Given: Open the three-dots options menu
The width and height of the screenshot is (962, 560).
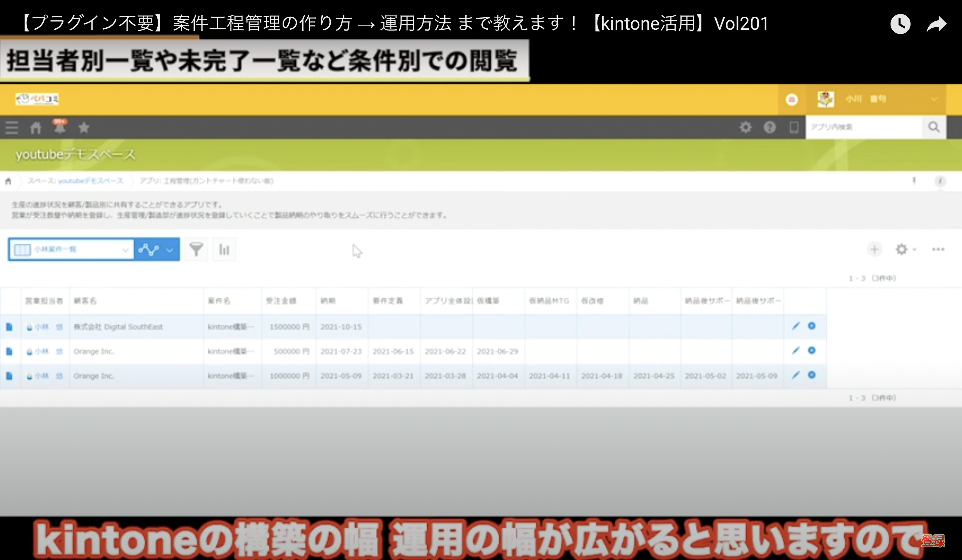Looking at the screenshot, I should (x=938, y=250).
